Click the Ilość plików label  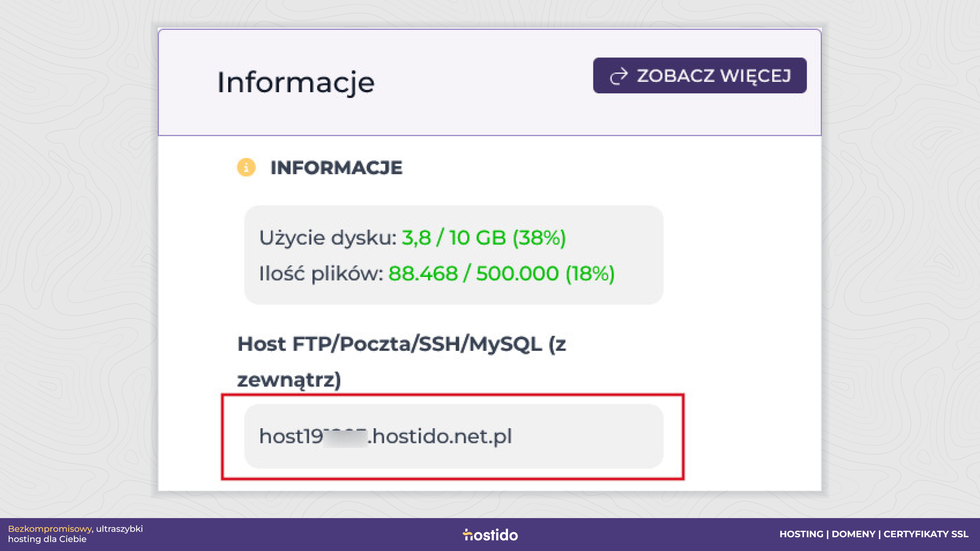pos(321,274)
